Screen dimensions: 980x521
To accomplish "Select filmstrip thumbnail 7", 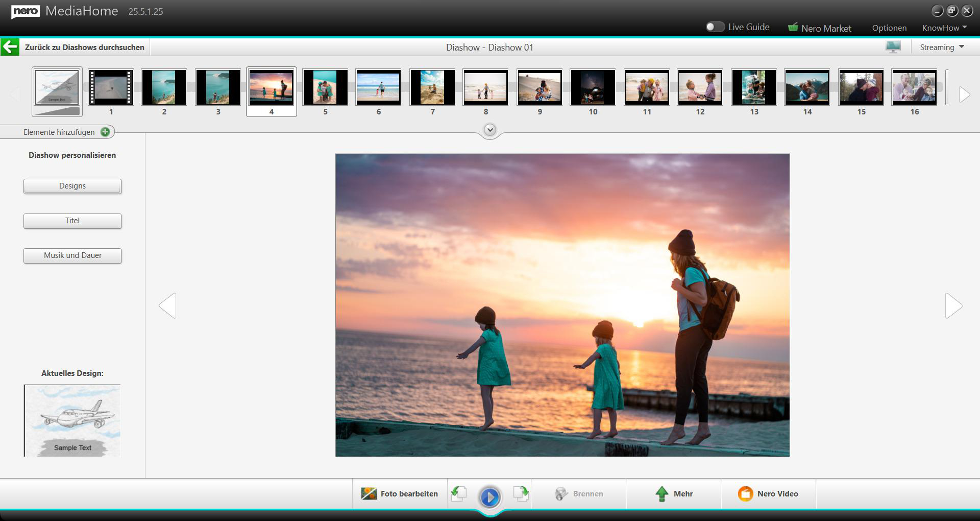I will (432, 87).
